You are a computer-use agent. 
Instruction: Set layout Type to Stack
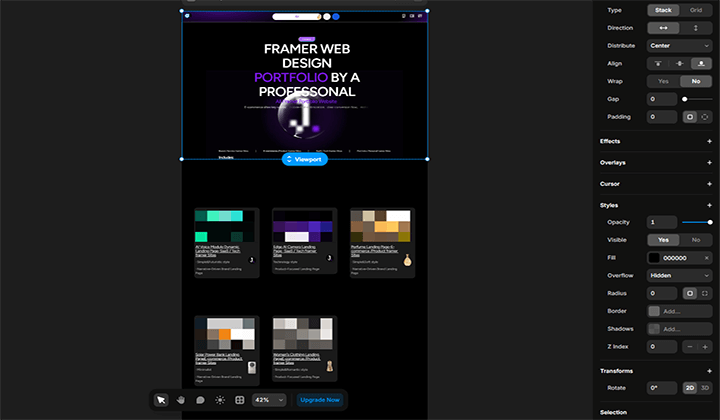[663, 10]
